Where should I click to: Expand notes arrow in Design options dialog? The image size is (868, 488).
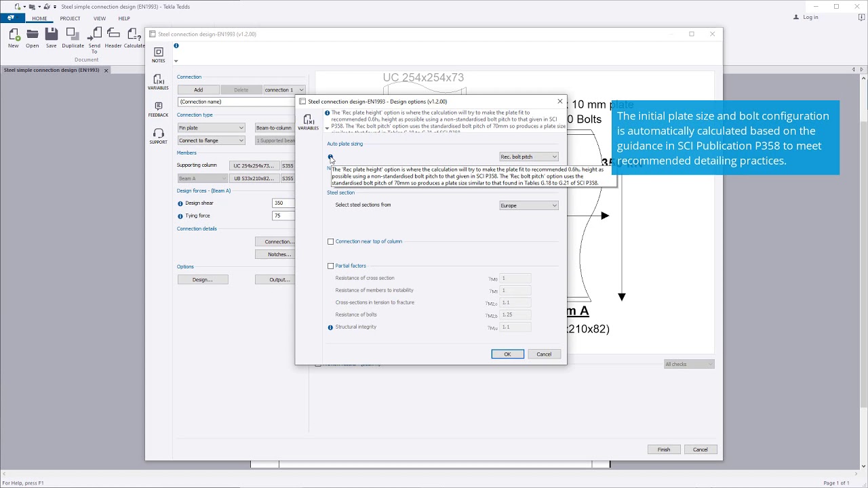pos(327,128)
